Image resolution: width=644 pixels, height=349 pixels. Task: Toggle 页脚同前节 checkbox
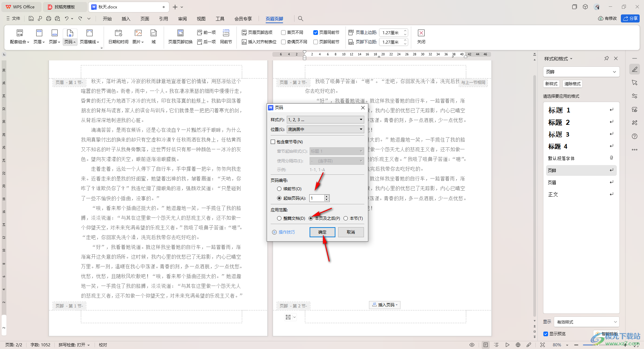point(316,42)
